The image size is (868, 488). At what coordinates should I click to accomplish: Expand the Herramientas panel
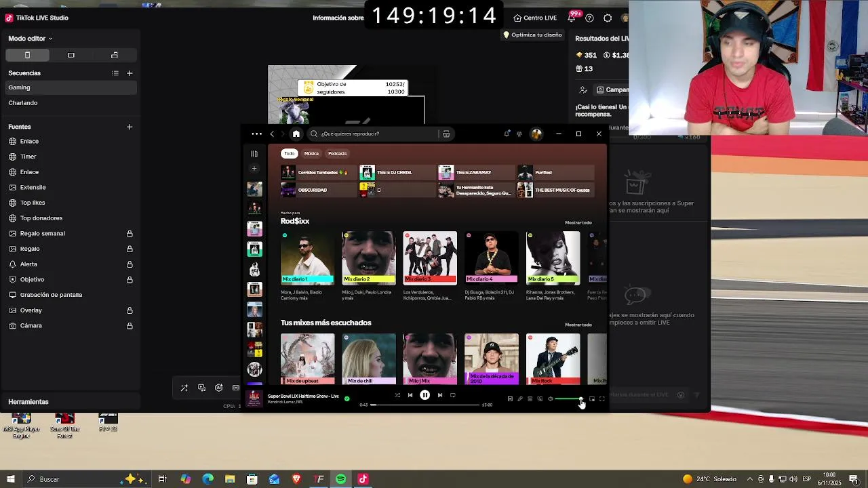click(70, 402)
